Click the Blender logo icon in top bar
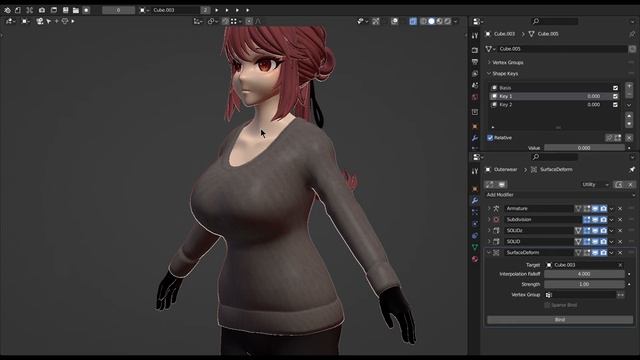 coord(7,10)
